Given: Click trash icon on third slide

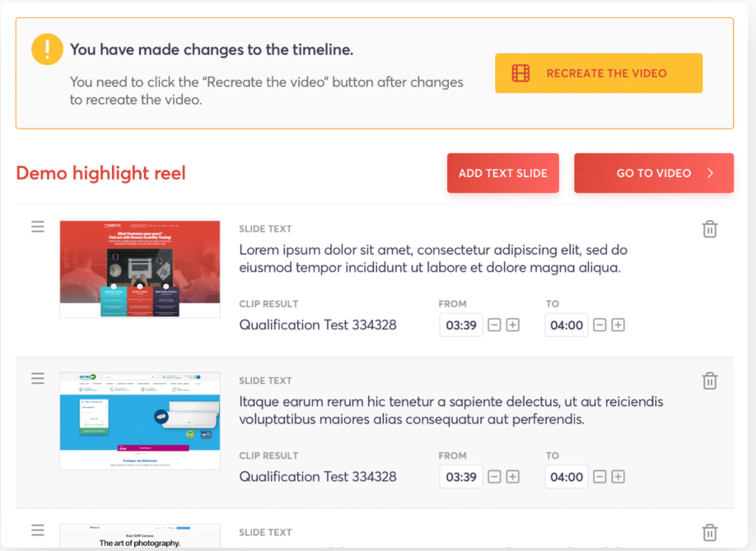Looking at the screenshot, I should click(709, 533).
